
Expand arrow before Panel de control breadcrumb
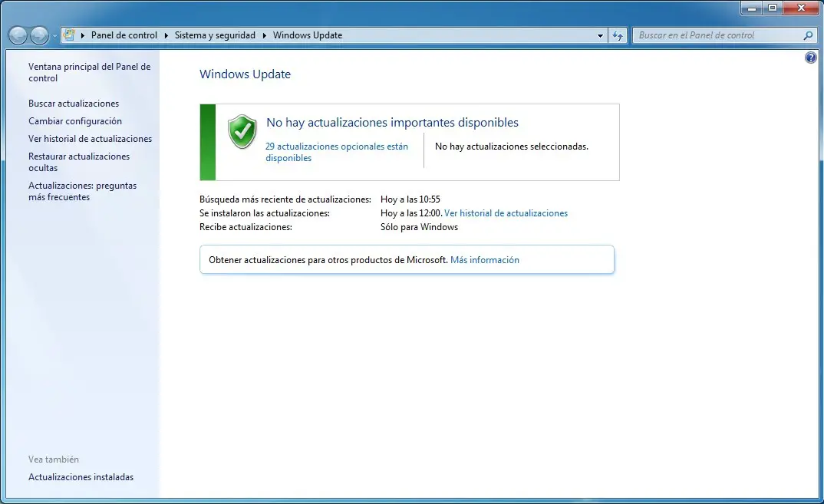click(x=83, y=35)
